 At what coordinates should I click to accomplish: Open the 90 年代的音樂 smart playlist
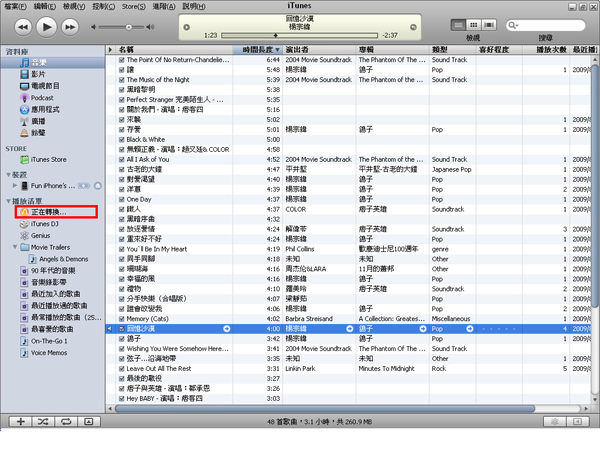click(48, 271)
